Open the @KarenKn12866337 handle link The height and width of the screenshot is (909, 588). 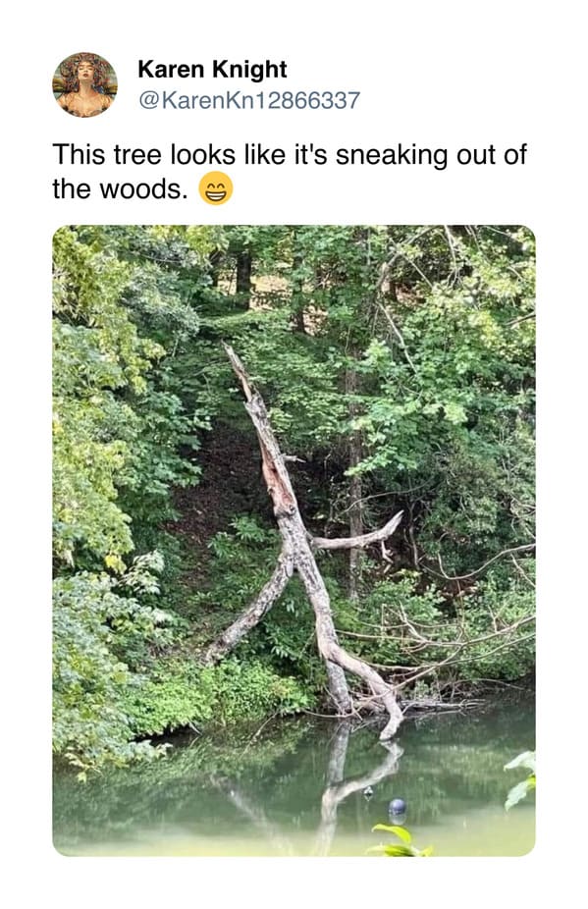pos(248,100)
